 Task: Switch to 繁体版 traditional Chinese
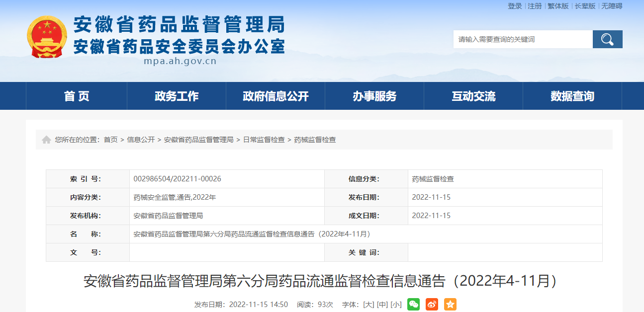[558, 6]
